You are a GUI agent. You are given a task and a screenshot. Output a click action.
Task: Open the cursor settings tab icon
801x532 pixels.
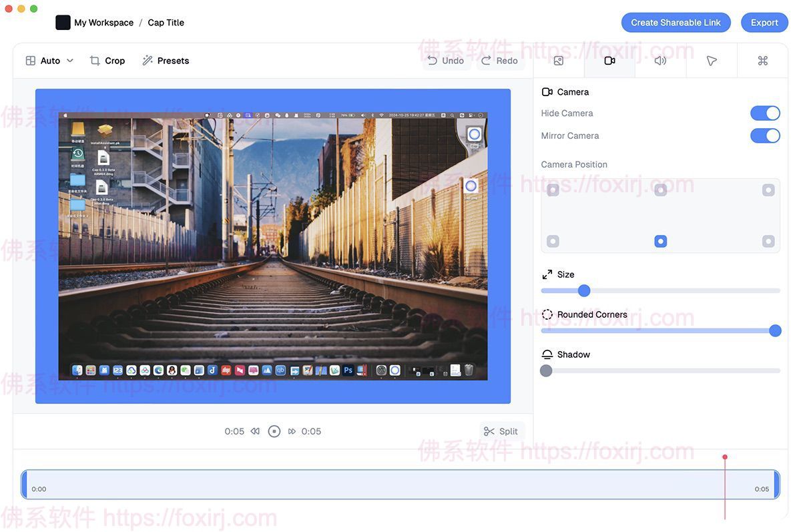712,61
